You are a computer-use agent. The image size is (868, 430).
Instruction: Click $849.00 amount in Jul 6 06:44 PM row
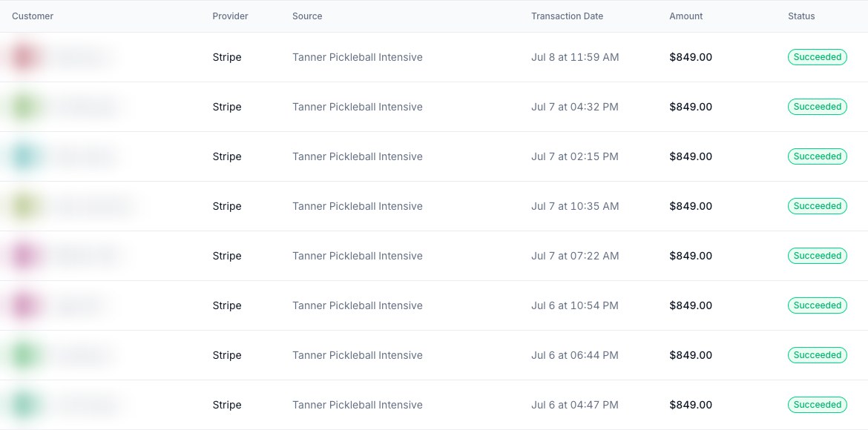point(690,355)
